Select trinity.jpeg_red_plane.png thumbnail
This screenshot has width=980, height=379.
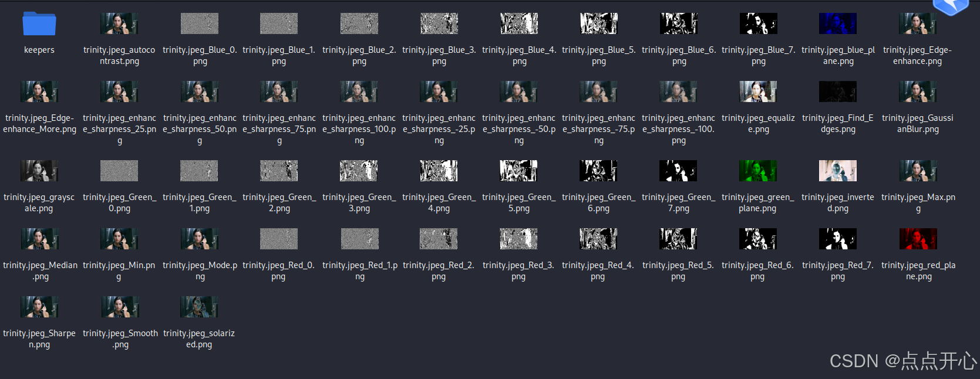[x=918, y=239]
